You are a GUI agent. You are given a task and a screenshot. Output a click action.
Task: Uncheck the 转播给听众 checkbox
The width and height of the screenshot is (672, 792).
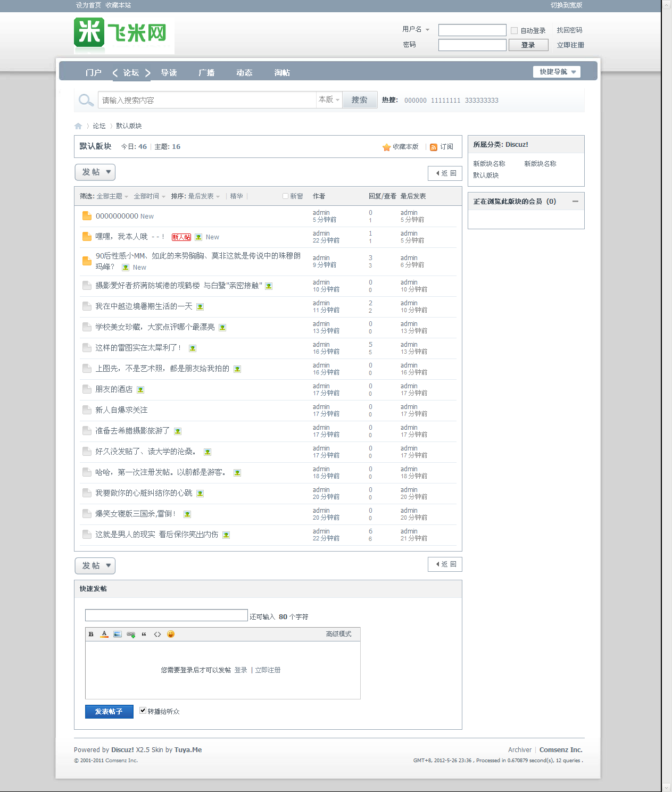click(x=143, y=710)
